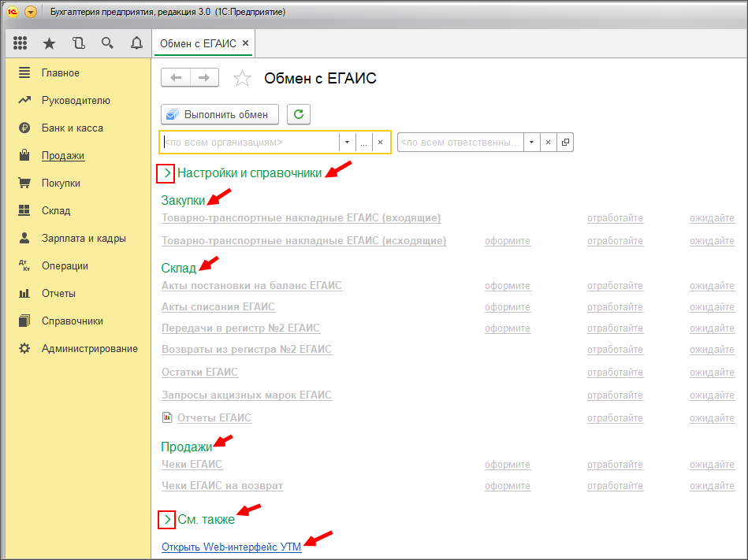
Task: Open incoming Товарно-транспортные накладные ЕГАИС (входящие)
Action: coord(301,218)
